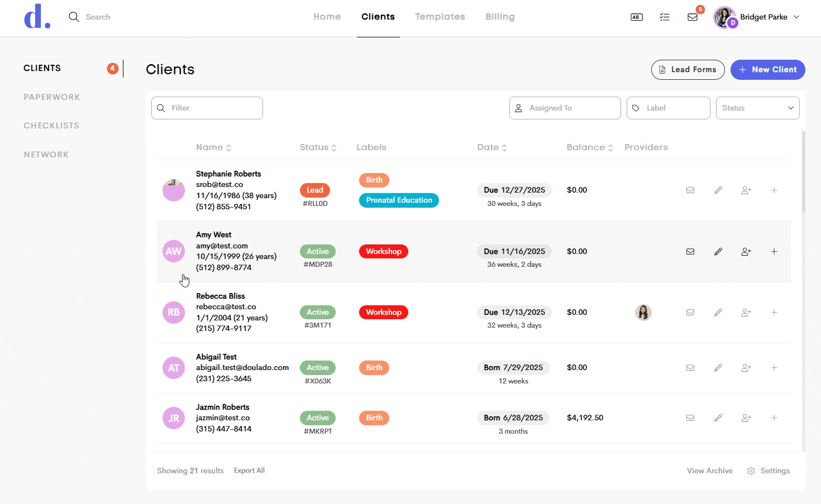Sort table by Balance column
This screenshot has height=504, width=821.
[590, 147]
